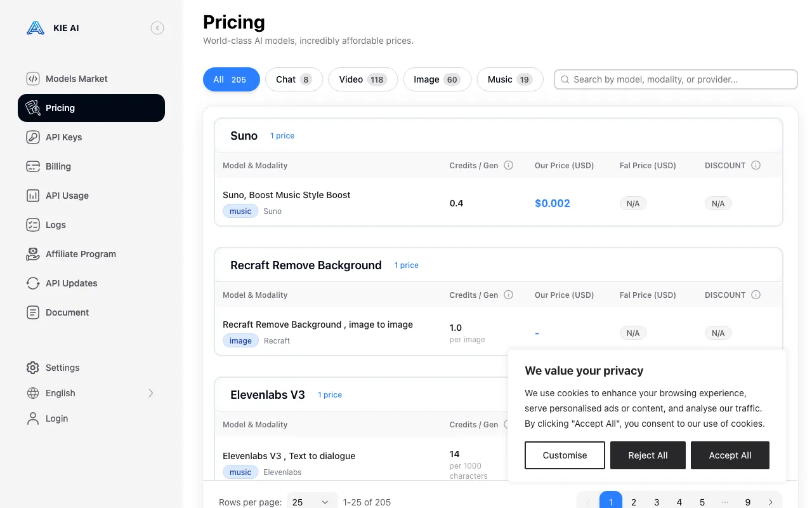812x508 pixels.
Task: Select the Chat 8 filter tab
Action: (x=294, y=79)
